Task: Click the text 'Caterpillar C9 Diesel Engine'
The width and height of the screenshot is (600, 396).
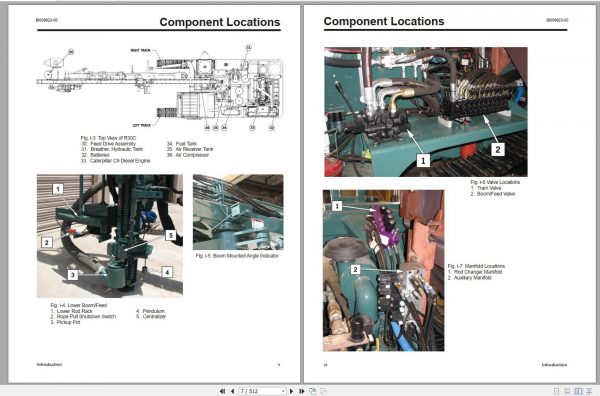Action: (x=120, y=161)
